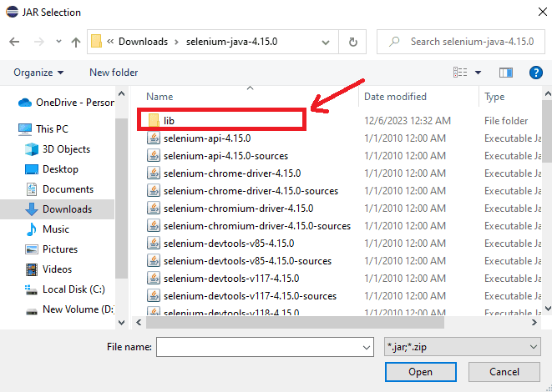Toggle the preview pane icon
The width and height of the screenshot is (552, 392).
pos(505,73)
